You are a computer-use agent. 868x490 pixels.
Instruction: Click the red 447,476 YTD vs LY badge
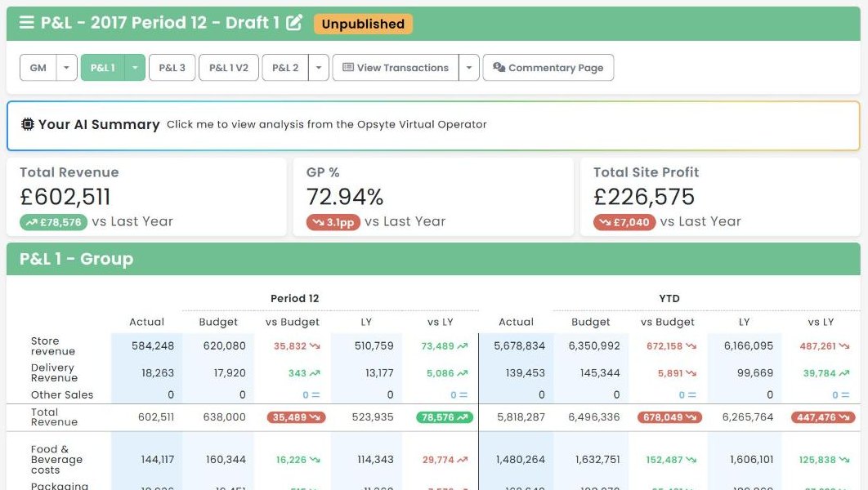823,417
